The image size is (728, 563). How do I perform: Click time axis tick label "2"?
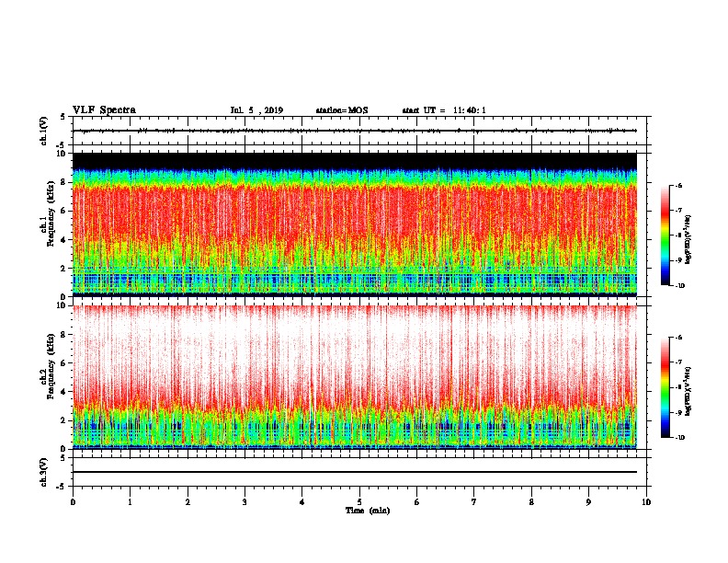(x=188, y=502)
